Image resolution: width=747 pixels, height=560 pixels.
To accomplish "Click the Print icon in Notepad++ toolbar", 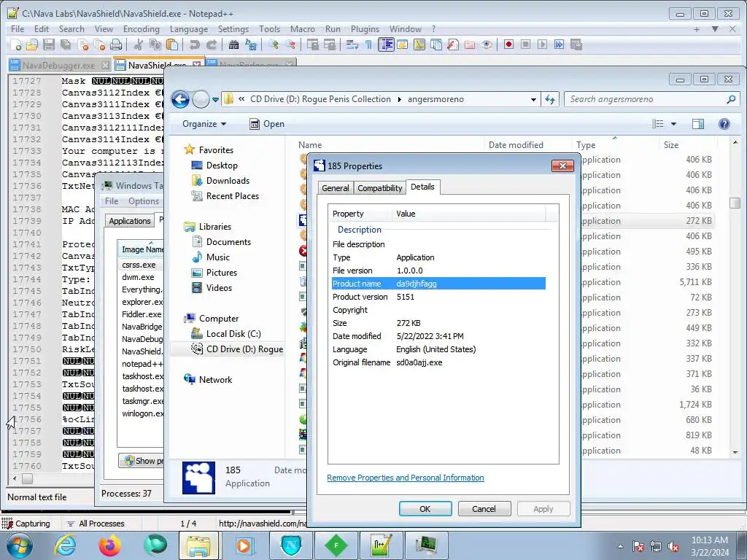I will click(x=116, y=44).
